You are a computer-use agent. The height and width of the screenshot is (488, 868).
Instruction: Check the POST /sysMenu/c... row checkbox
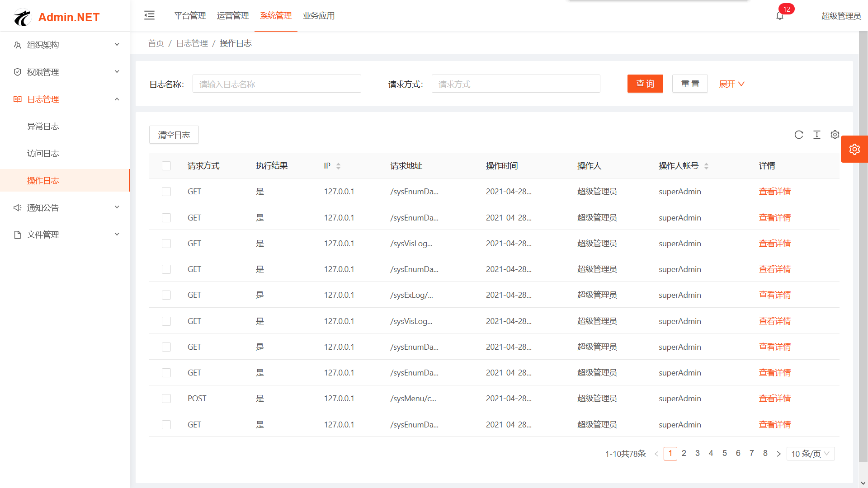(x=166, y=399)
